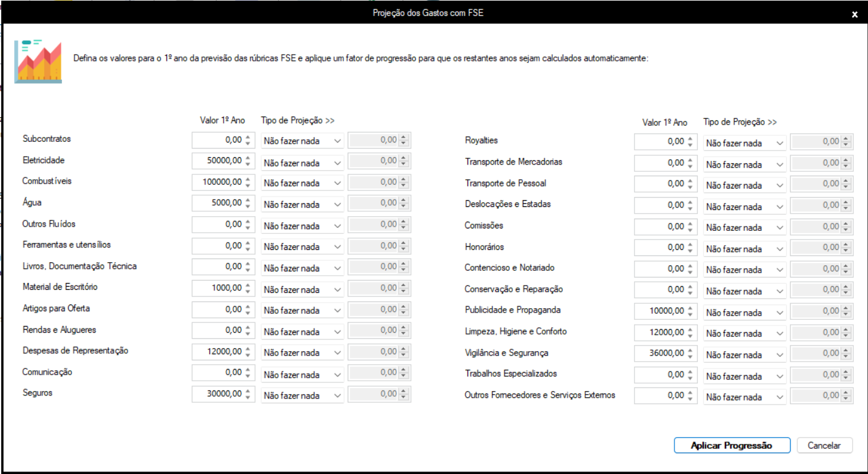Open projection type dropdown for Material de Escritório

point(302,289)
